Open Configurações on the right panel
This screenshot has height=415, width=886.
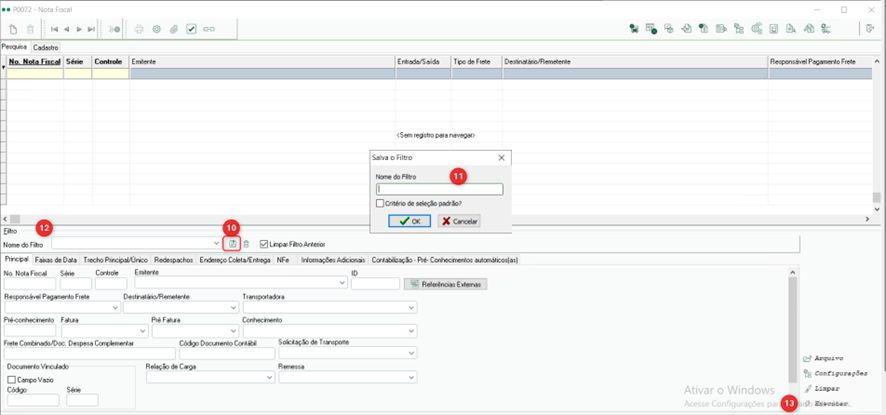click(836, 374)
